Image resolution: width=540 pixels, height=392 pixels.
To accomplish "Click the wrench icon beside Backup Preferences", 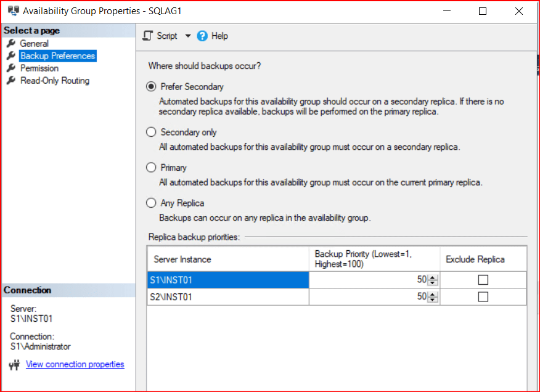I will pos(10,55).
